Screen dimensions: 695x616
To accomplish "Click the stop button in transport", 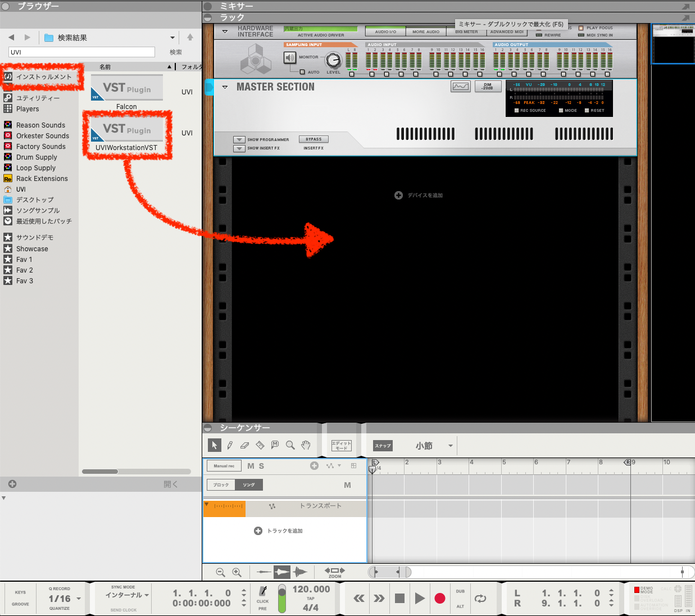I will pyautogui.click(x=399, y=599).
